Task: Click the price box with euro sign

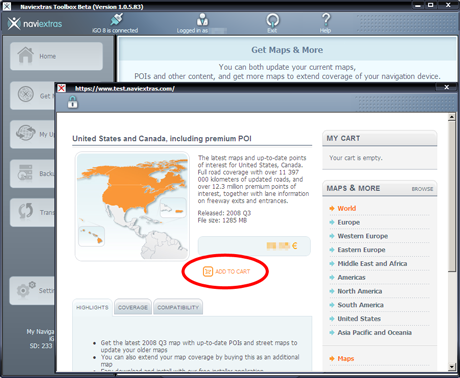Action: (254, 246)
